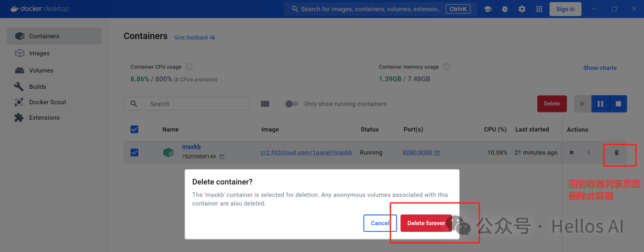Focus the global search bar in the header

(x=380, y=9)
